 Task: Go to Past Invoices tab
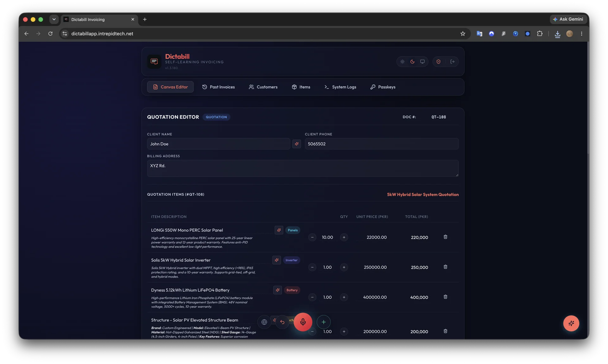click(218, 87)
